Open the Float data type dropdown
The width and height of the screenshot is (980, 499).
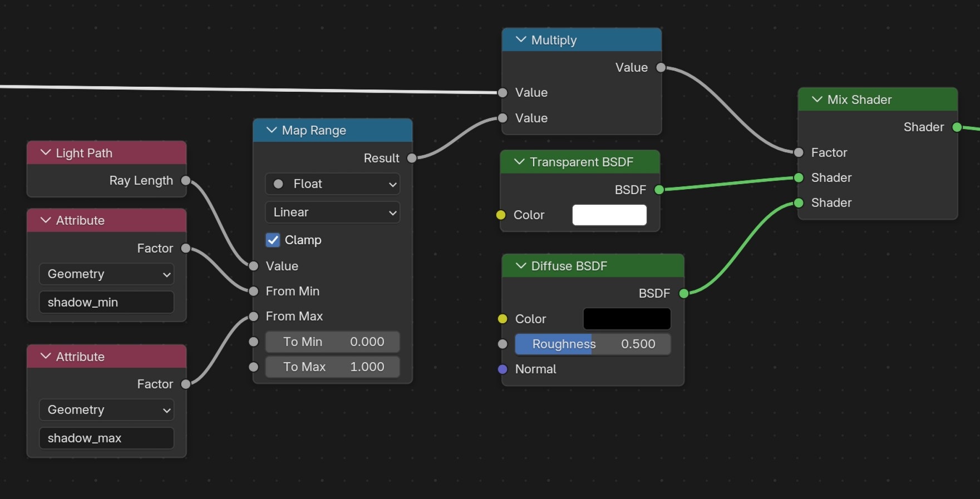point(332,184)
